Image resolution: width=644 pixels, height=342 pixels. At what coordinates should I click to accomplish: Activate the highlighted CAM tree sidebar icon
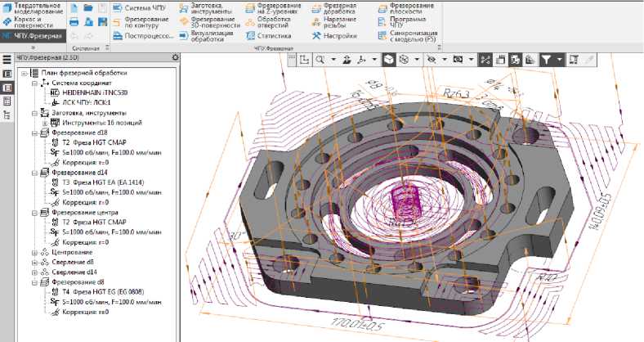[7, 88]
